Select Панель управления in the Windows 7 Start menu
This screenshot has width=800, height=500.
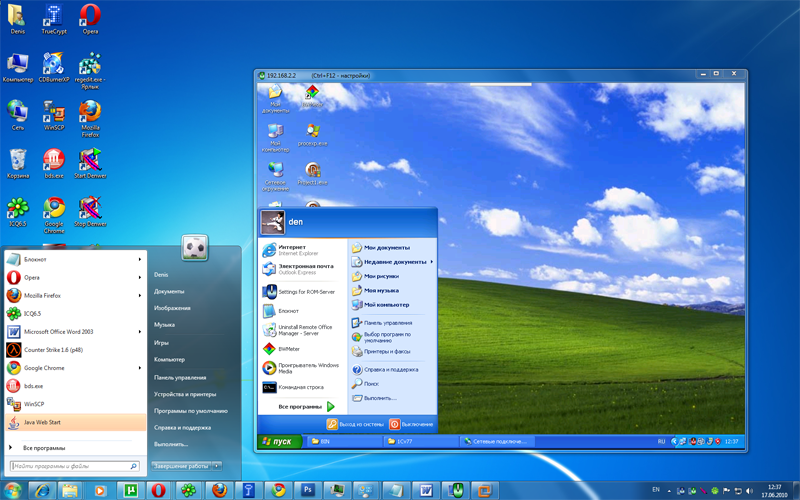tap(180, 377)
